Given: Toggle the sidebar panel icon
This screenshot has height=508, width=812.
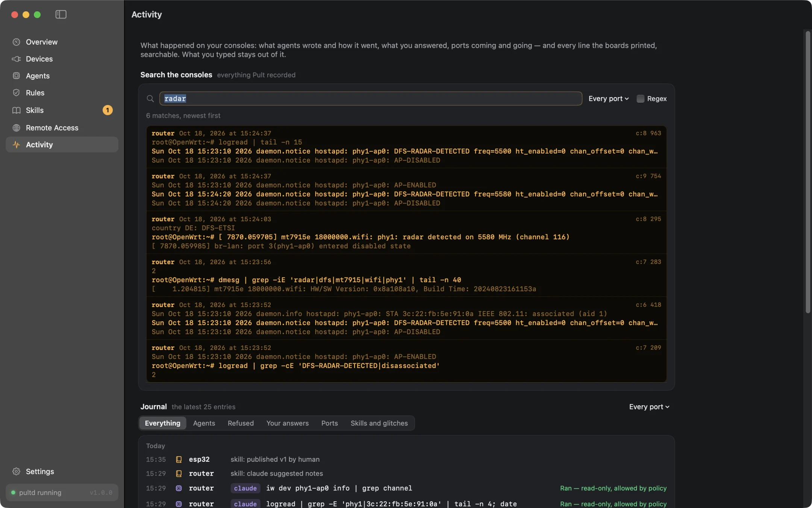Looking at the screenshot, I should (61, 14).
